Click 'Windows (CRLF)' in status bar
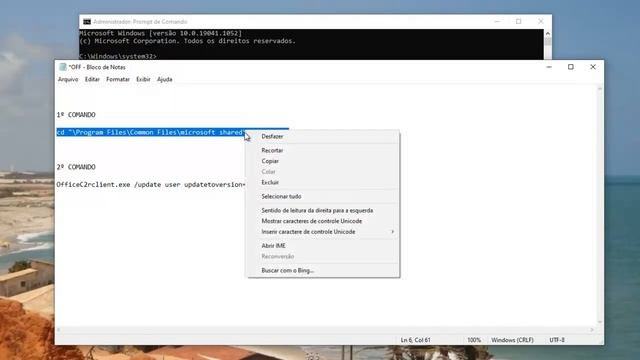The width and height of the screenshot is (640, 360). 512,340
